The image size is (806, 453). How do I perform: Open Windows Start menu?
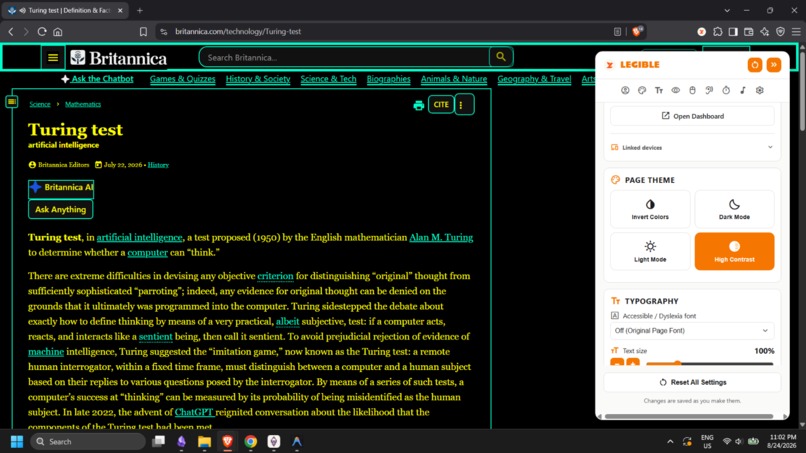pyautogui.click(x=17, y=442)
